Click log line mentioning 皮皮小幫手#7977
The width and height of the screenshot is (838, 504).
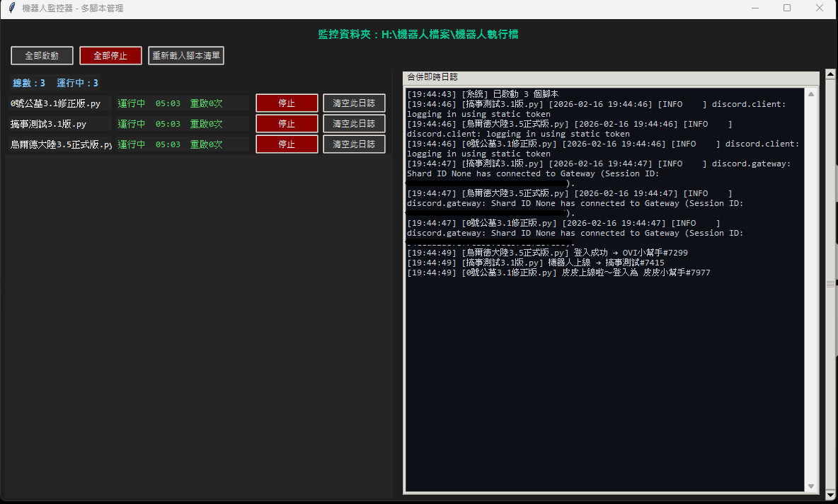coord(558,273)
